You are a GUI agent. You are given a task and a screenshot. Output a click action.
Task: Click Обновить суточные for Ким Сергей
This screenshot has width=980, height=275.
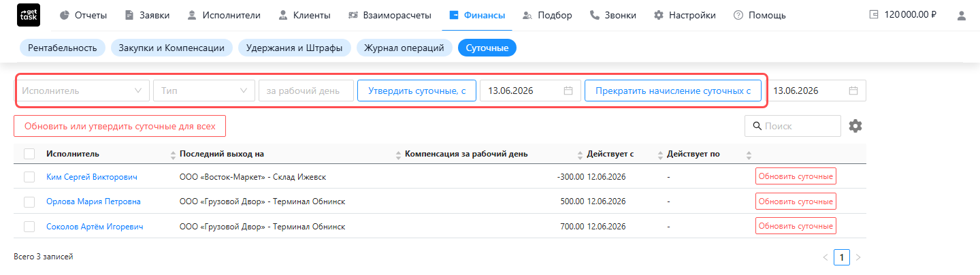(x=796, y=176)
